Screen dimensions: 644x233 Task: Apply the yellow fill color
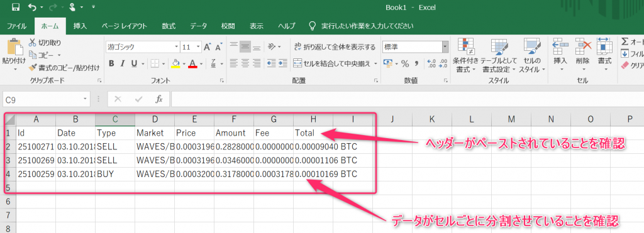point(175,63)
